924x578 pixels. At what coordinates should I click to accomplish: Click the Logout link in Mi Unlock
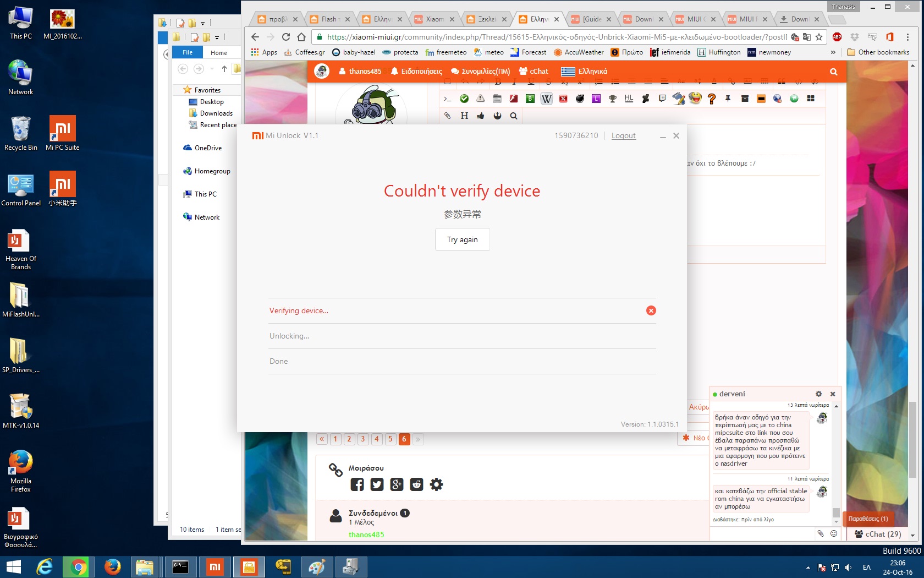point(623,135)
